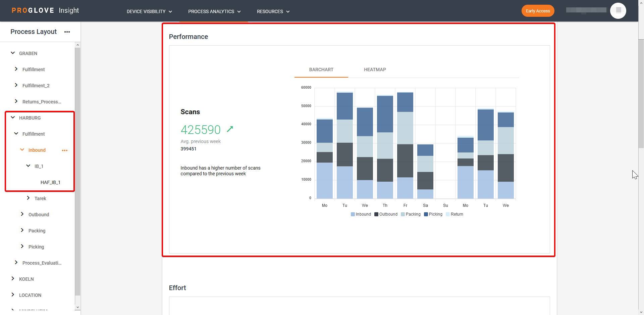
Task: Expand the Process_Evaluati... chevron
Action: (x=16, y=262)
